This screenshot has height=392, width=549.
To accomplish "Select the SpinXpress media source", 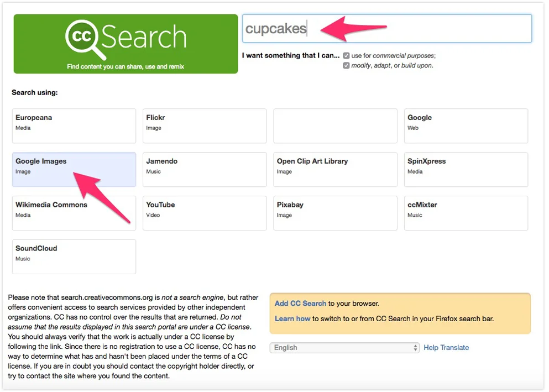I will (466, 169).
